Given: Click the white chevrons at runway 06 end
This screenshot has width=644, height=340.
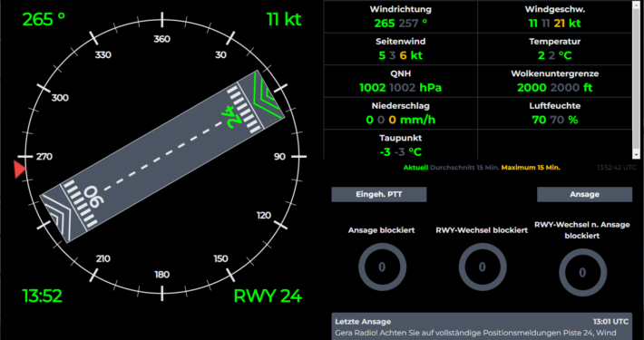Looking at the screenshot, I should point(57,218).
